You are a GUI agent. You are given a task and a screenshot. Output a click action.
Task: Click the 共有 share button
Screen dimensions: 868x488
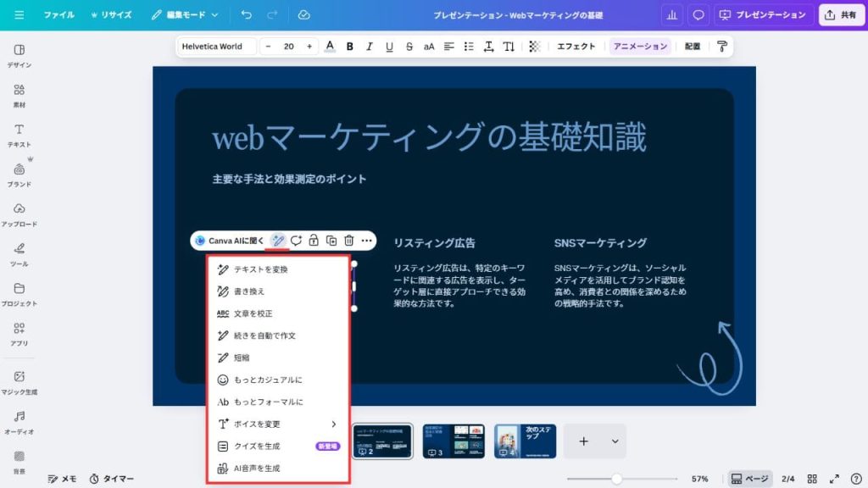[x=840, y=15]
